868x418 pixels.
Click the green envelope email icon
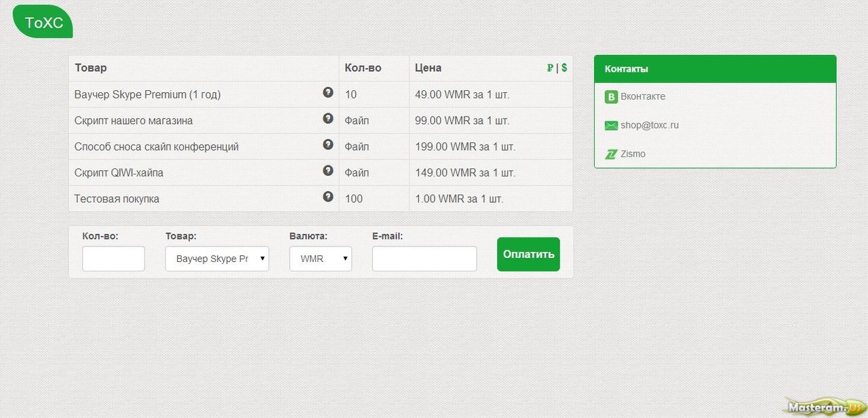tap(611, 126)
